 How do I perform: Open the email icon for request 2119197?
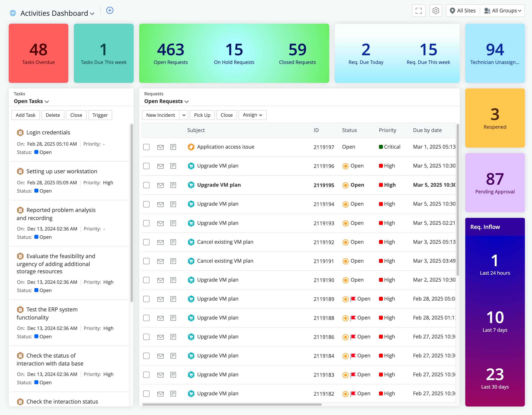click(x=161, y=147)
